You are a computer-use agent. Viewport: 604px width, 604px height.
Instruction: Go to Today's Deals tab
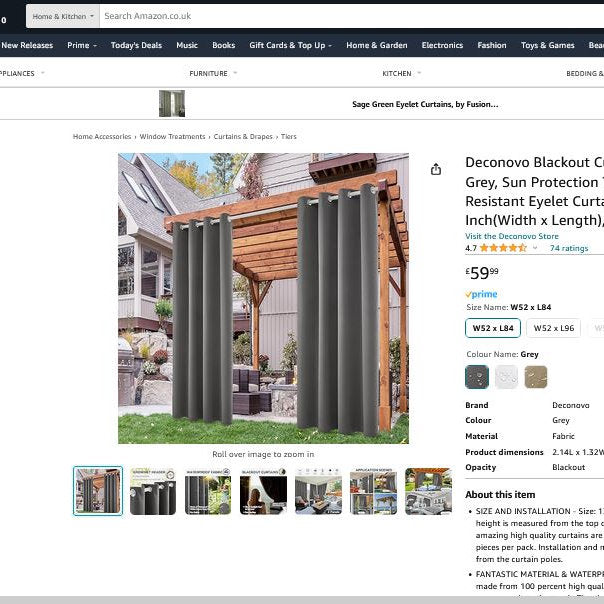coord(136,45)
